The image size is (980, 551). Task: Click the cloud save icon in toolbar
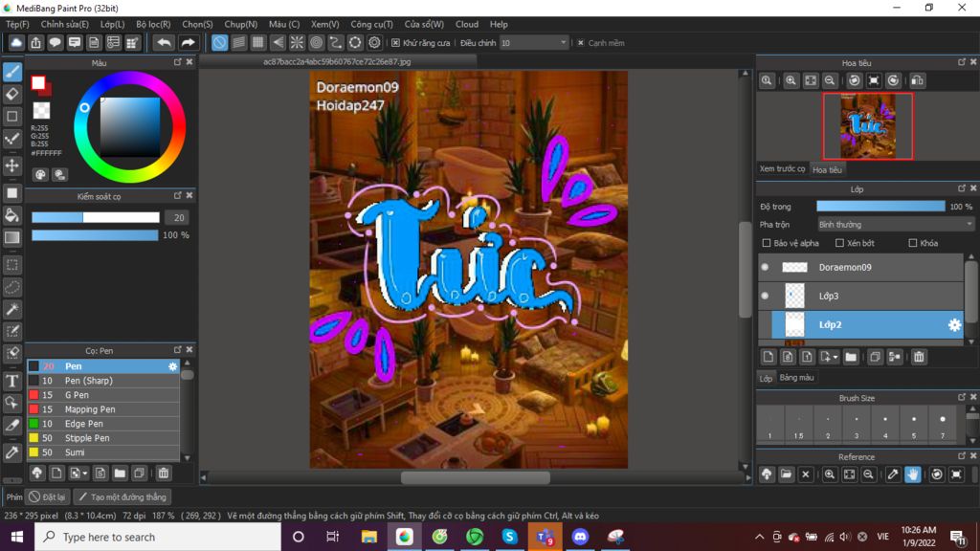click(x=16, y=42)
